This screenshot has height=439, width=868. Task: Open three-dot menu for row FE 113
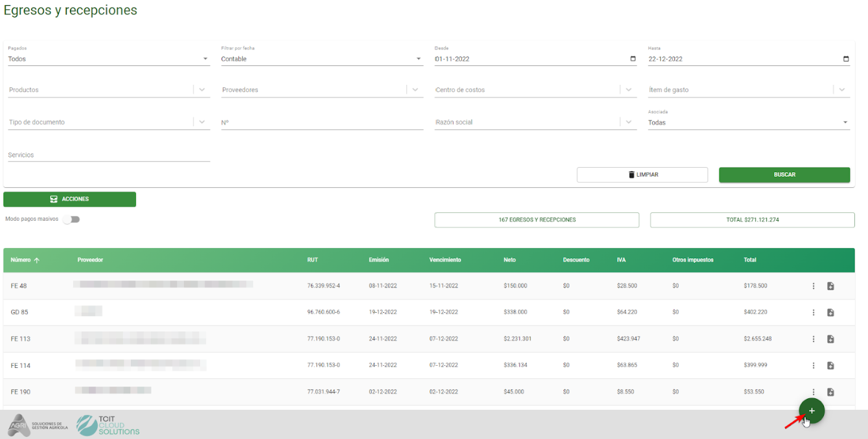click(x=814, y=339)
